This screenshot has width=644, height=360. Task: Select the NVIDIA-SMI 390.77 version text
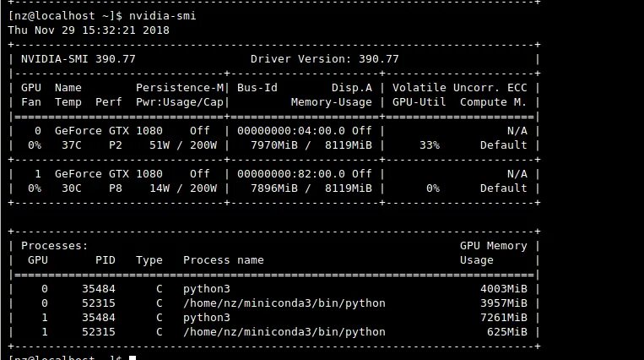point(78,59)
